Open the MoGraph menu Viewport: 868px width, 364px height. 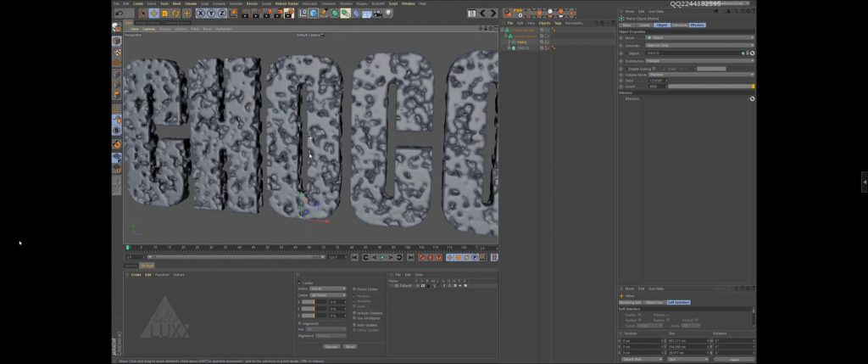click(x=309, y=3)
